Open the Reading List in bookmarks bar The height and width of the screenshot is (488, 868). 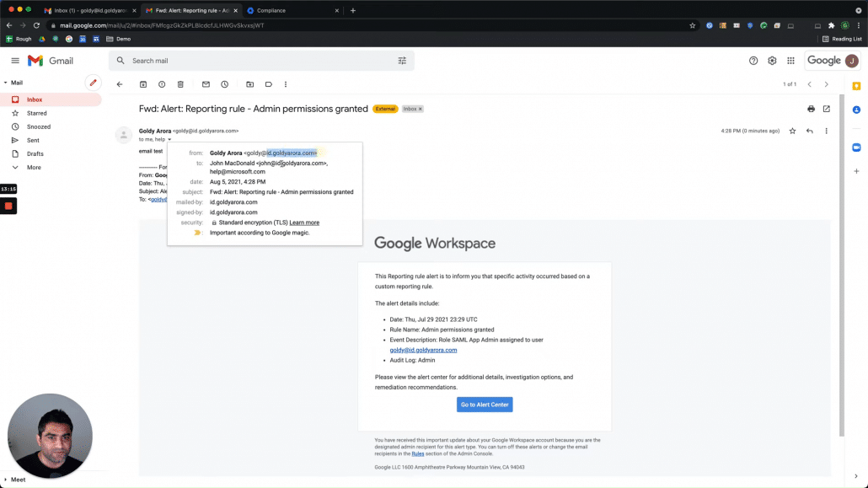[841, 39]
